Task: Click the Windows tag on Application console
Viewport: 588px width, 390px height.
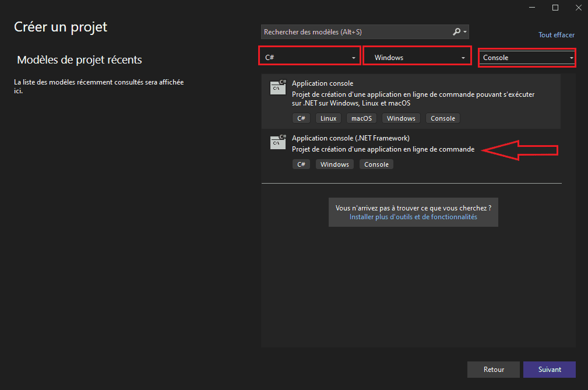Action: pyautogui.click(x=401, y=118)
